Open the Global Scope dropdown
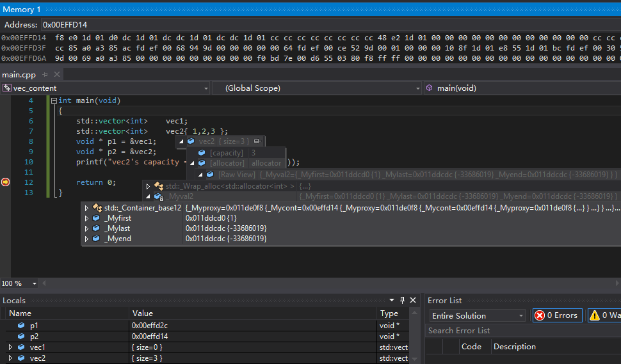Image resolution: width=621 pixels, height=364 pixels. pos(418,88)
